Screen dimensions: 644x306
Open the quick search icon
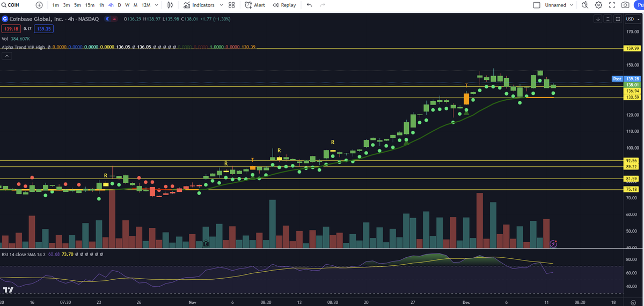tap(585, 5)
